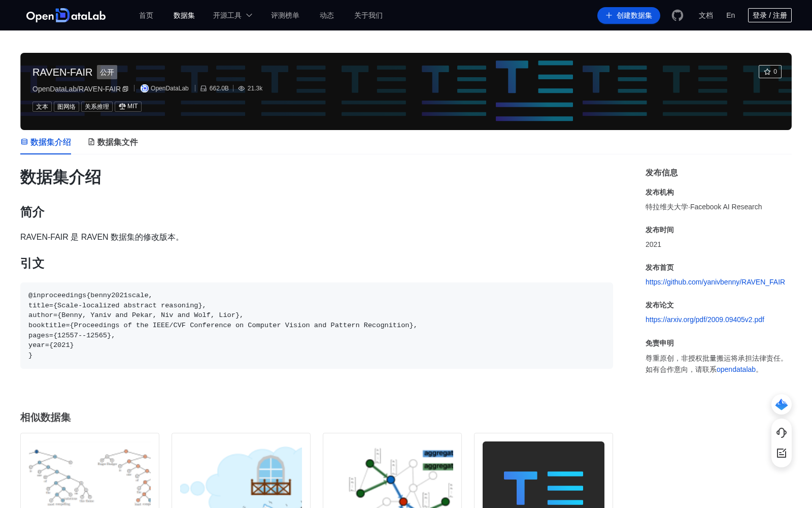Click the 发布信息 sidebar heading
This screenshot has width=812, height=508.
(x=662, y=173)
